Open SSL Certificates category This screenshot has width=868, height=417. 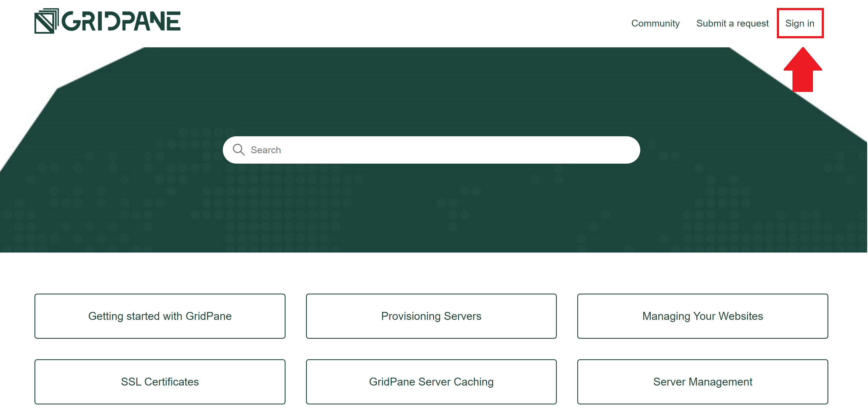pyautogui.click(x=160, y=382)
